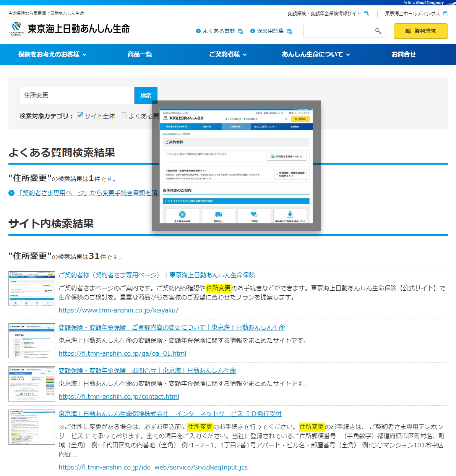Viewport: 456px width, 476px height.
Task: Open URL fl.tmn-anshin.co.jp/qa/qa_01.html
Action: click(122, 353)
